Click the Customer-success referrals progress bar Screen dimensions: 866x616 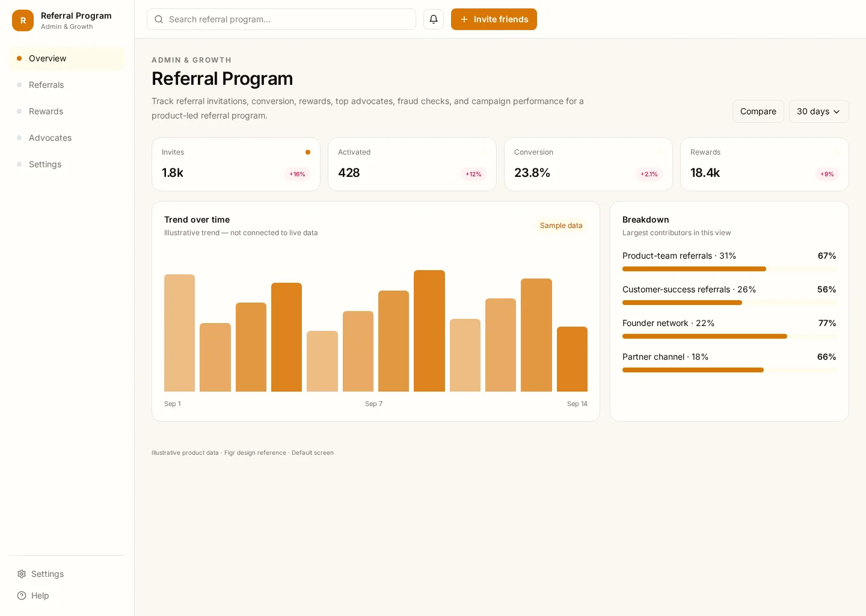[x=729, y=303]
